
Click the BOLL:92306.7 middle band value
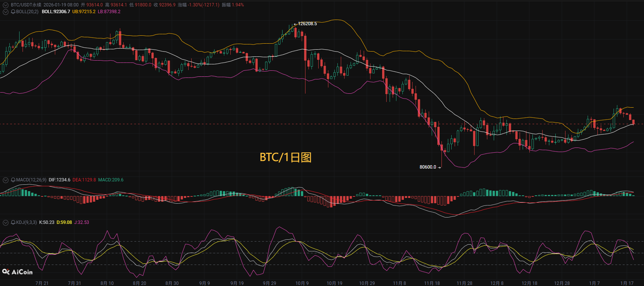56,12
